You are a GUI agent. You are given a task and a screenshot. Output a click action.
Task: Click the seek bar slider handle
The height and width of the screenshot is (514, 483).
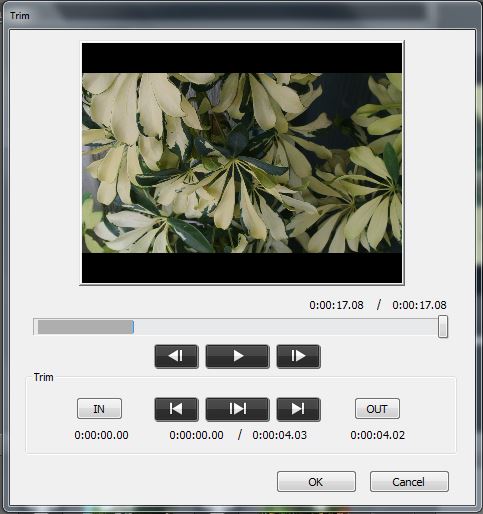(443, 327)
